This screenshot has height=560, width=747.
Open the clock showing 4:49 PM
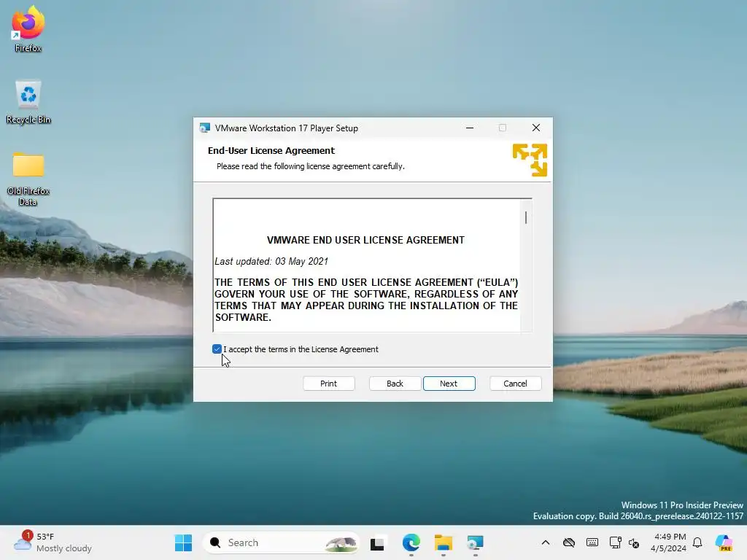point(668,542)
